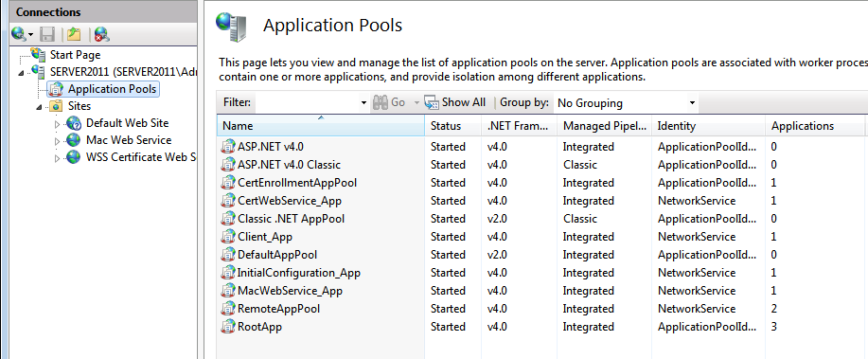Click the RemoteAppPool icon
The width and height of the screenshot is (868, 359).
(x=228, y=309)
